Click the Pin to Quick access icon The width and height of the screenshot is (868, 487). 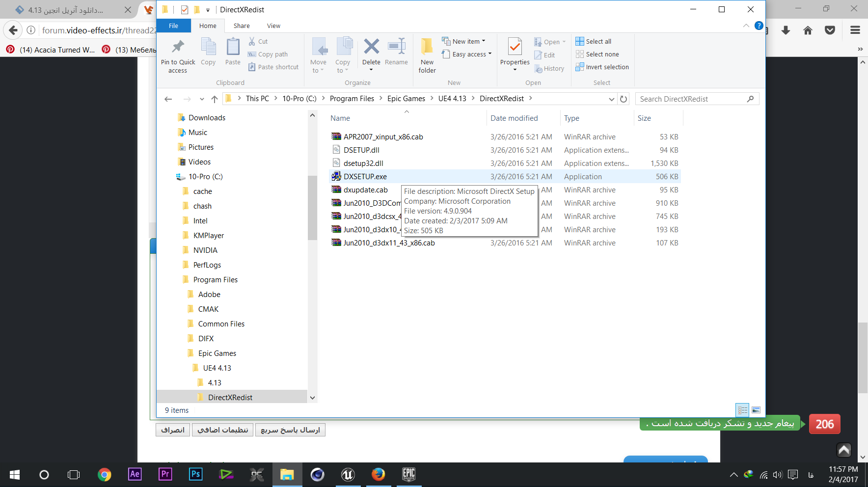coord(178,47)
